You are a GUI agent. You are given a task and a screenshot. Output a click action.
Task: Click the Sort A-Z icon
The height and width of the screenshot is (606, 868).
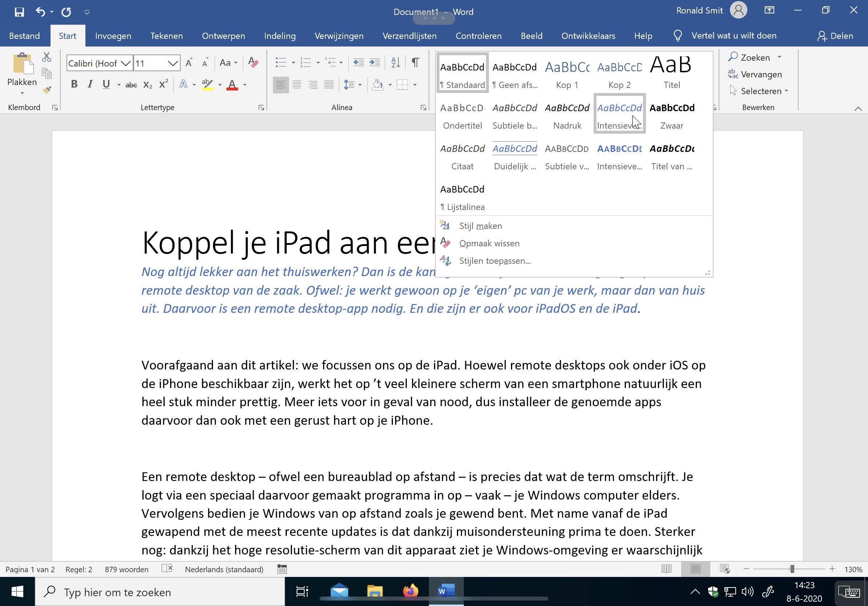395,62
